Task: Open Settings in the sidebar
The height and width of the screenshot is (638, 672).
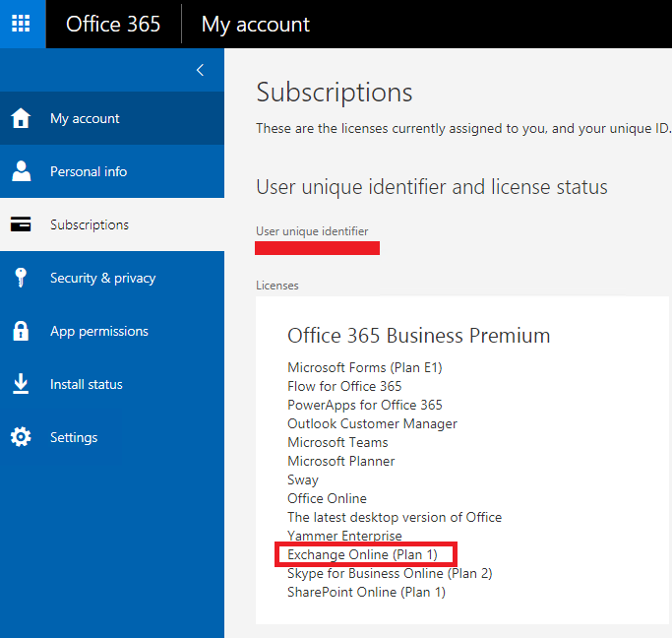Action: pyautogui.click(x=112, y=437)
